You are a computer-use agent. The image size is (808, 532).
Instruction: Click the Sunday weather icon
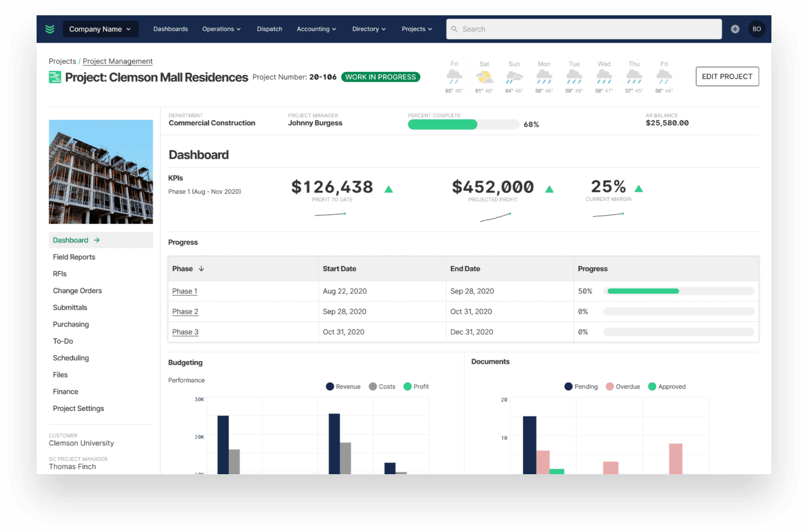tap(514, 77)
